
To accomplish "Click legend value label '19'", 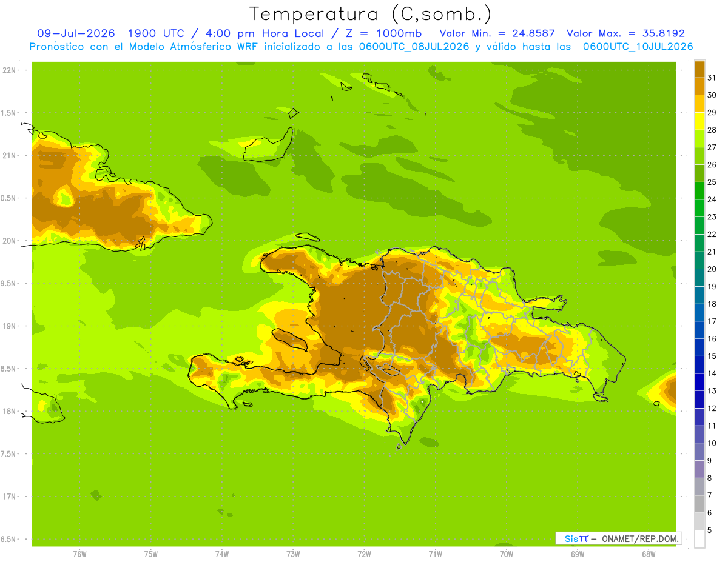I will pyautogui.click(x=712, y=287).
